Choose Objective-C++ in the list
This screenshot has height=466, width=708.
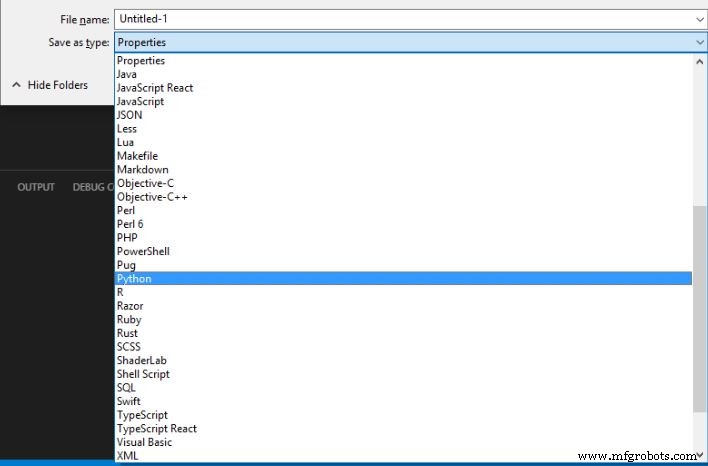tap(152, 197)
